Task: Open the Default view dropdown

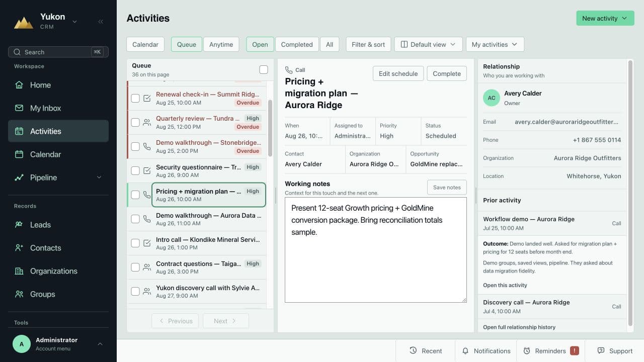Action: 428,44
